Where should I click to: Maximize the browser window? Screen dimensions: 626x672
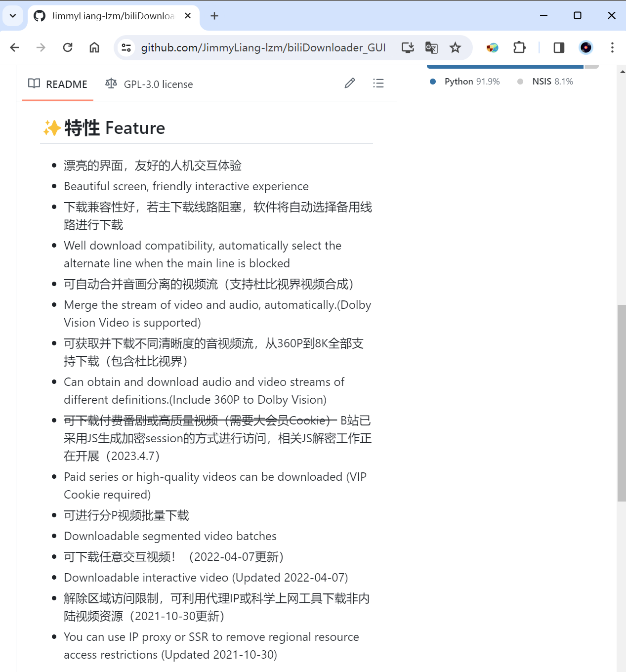pyautogui.click(x=577, y=15)
